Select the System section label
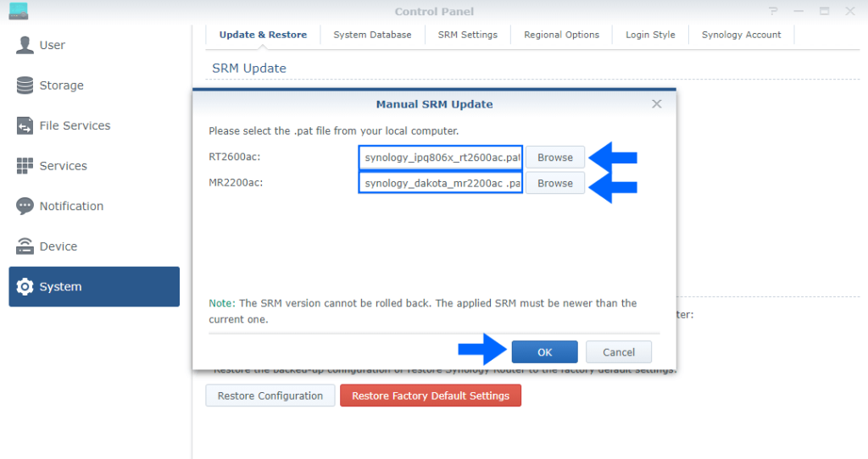This screenshot has width=868, height=459. tap(60, 287)
